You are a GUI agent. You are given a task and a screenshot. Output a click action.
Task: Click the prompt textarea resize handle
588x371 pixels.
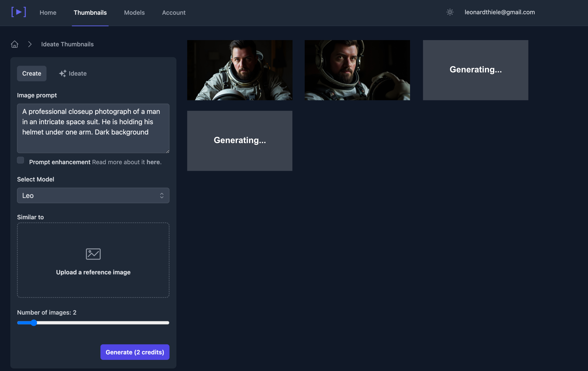(x=167, y=151)
